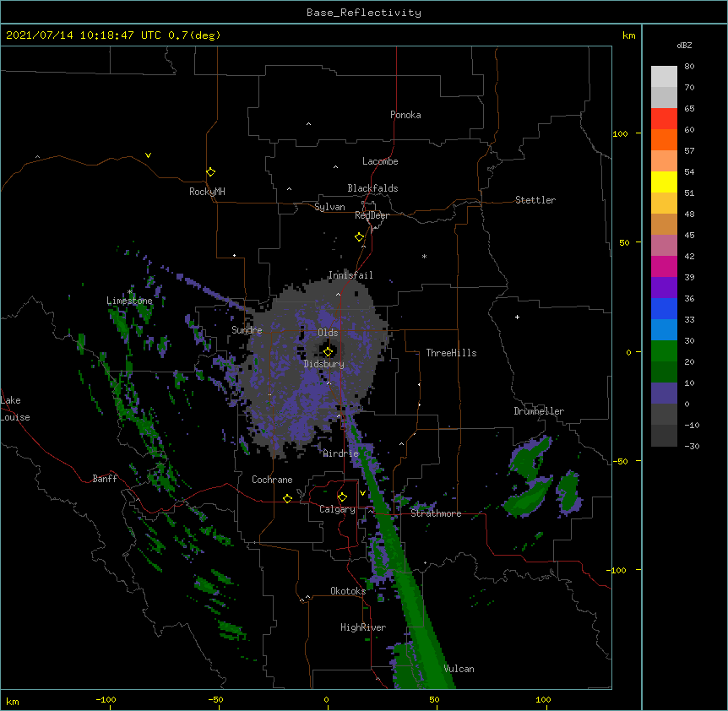The width and height of the screenshot is (728, 711).
Task: Click the dBZ legend heading
Action: point(684,45)
